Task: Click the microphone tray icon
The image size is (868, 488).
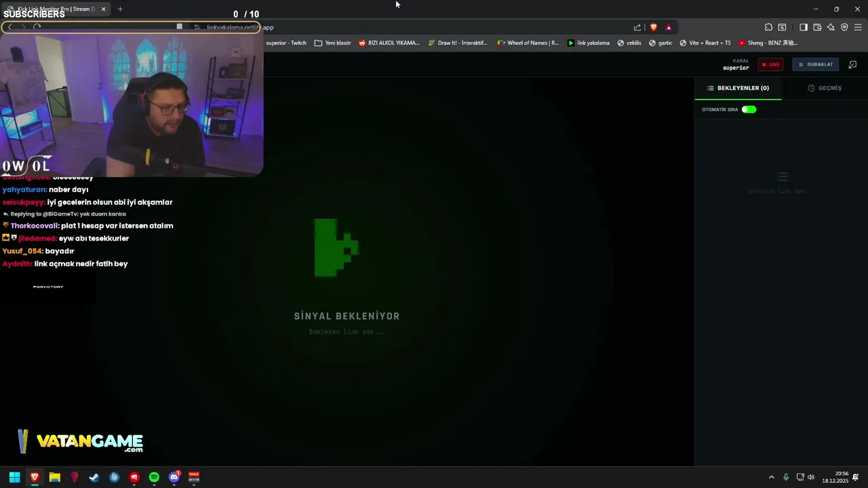Action: point(786,477)
